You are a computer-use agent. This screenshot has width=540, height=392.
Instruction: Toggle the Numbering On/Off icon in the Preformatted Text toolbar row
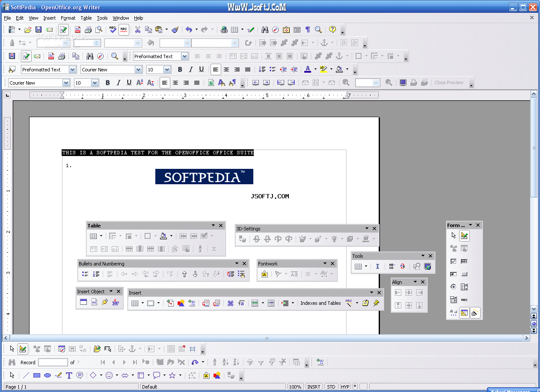coord(262,70)
